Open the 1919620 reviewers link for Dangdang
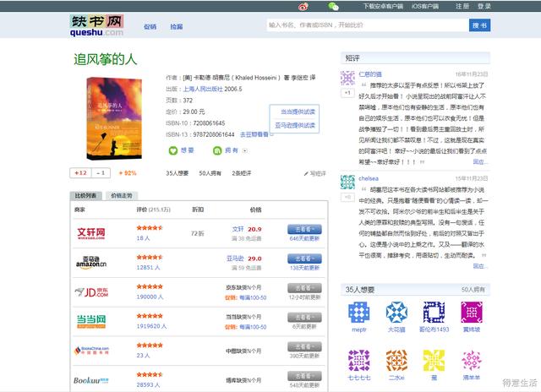This screenshot has height=392, width=541. (x=151, y=326)
